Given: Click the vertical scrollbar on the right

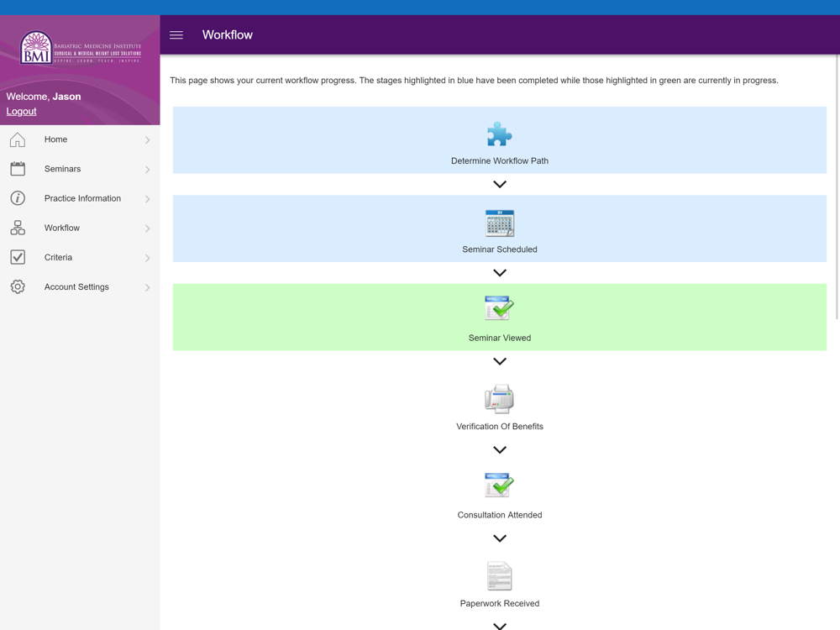Looking at the screenshot, I should (x=837, y=187).
